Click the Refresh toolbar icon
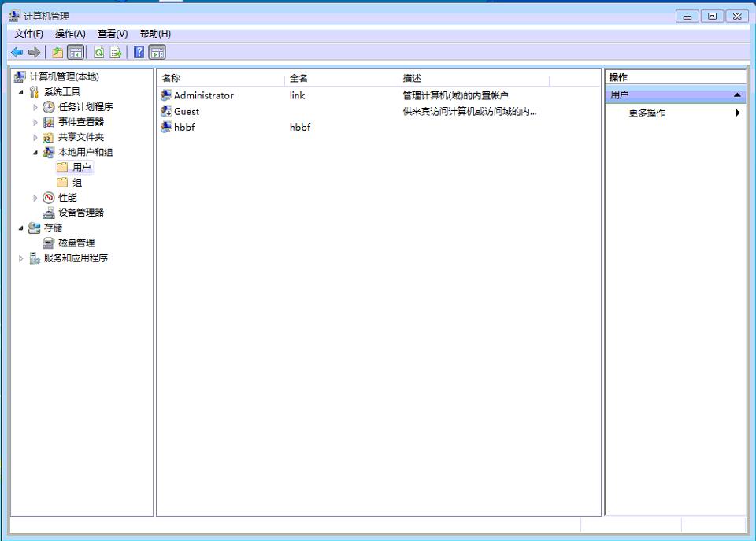The width and height of the screenshot is (756, 541). click(x=98, y=53)
